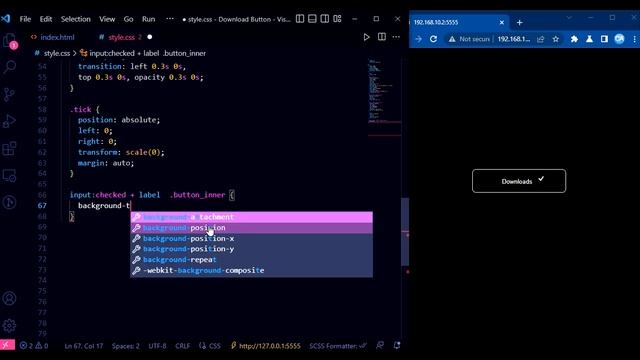This screenshot has height=360, width=640.
Task: Click the SCSS Formatter status item
Action: coord(337,346)
